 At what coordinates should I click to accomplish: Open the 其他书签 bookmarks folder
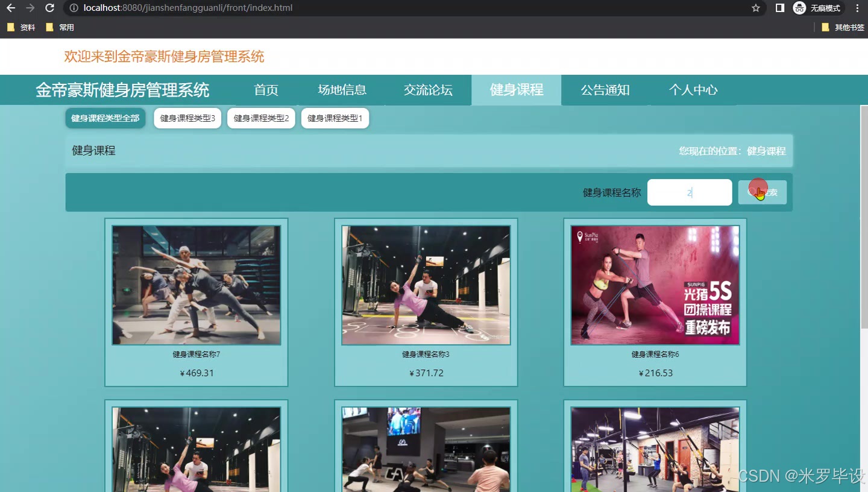(x=843, y=28)
